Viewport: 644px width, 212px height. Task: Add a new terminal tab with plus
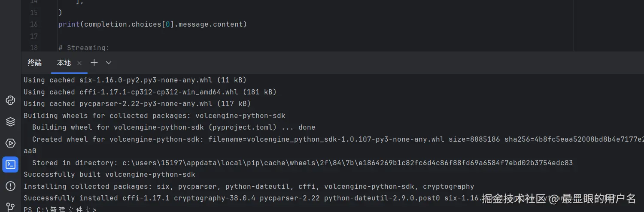tap(94, 63)
